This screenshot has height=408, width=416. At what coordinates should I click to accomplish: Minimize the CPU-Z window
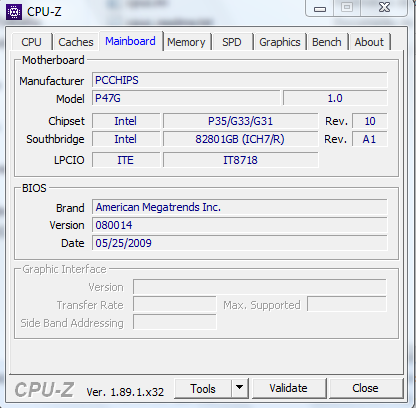(320, 8)
